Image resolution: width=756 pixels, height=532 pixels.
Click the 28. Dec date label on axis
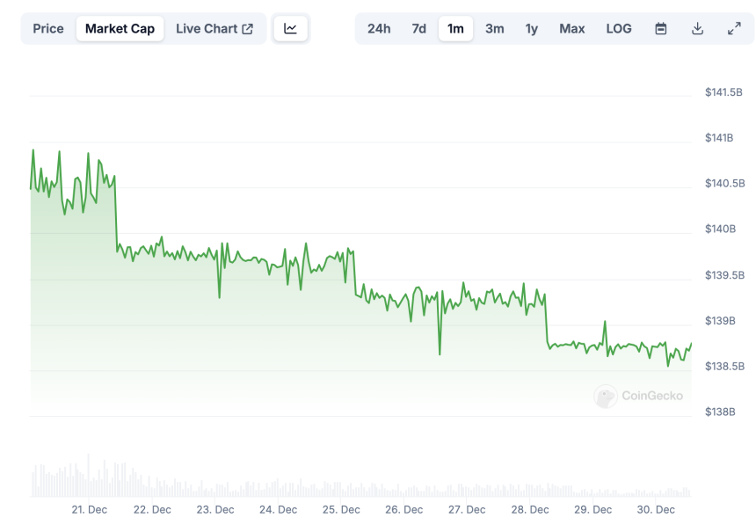[530, 510]
